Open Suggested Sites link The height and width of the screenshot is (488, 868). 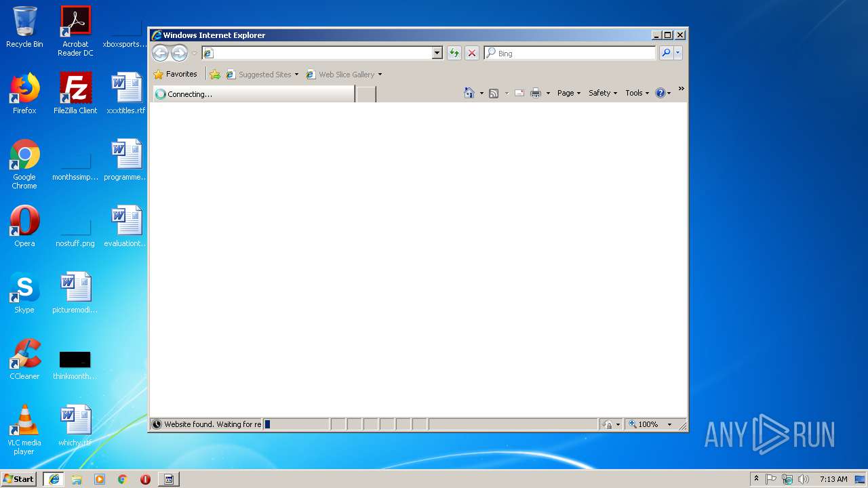(x=262, y=75)
